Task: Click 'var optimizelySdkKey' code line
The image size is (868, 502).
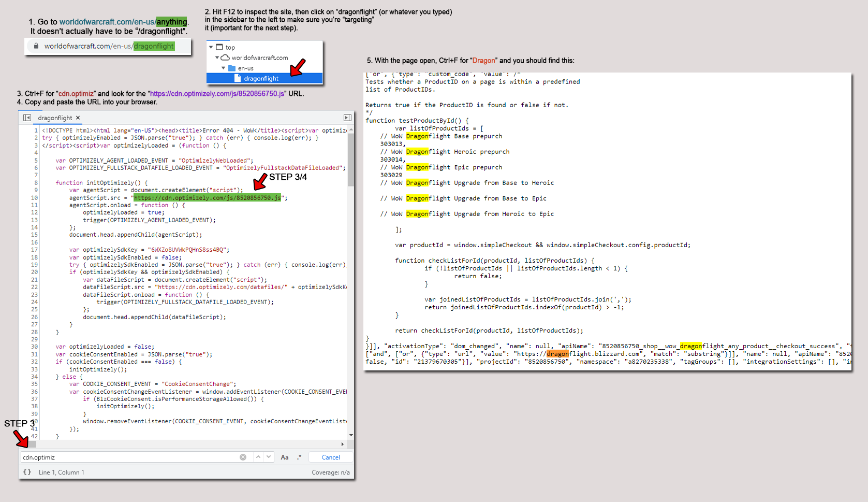Action: tap(149, 250)
